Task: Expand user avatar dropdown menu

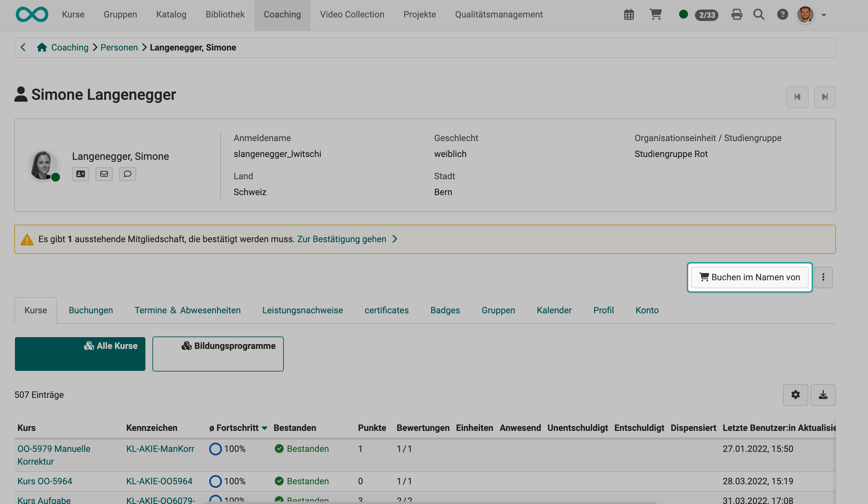Action: 824,15
